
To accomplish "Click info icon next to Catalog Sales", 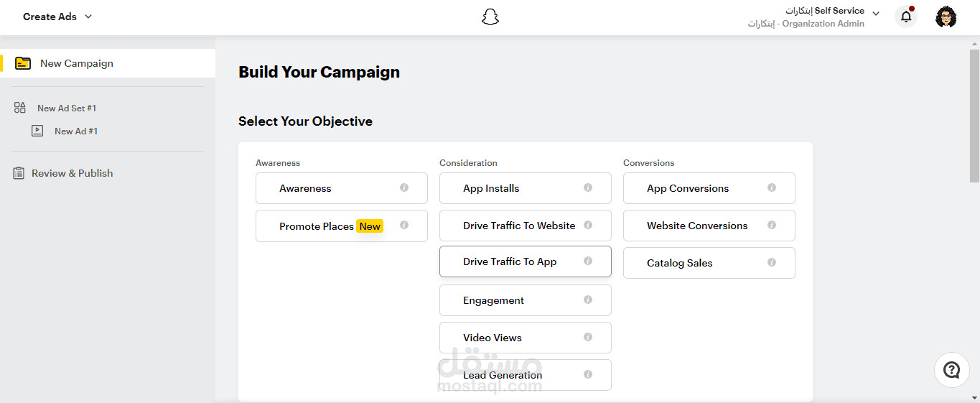I will pos(772,262).
